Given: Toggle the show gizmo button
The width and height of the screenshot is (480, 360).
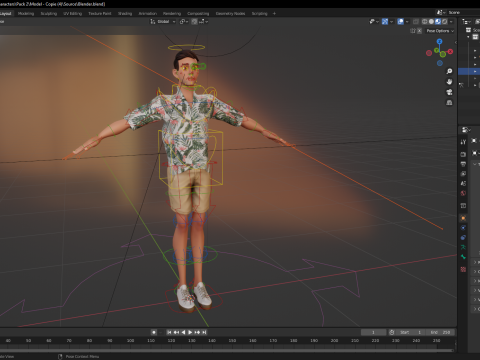Looking at the screenshot, I should 385,22.
